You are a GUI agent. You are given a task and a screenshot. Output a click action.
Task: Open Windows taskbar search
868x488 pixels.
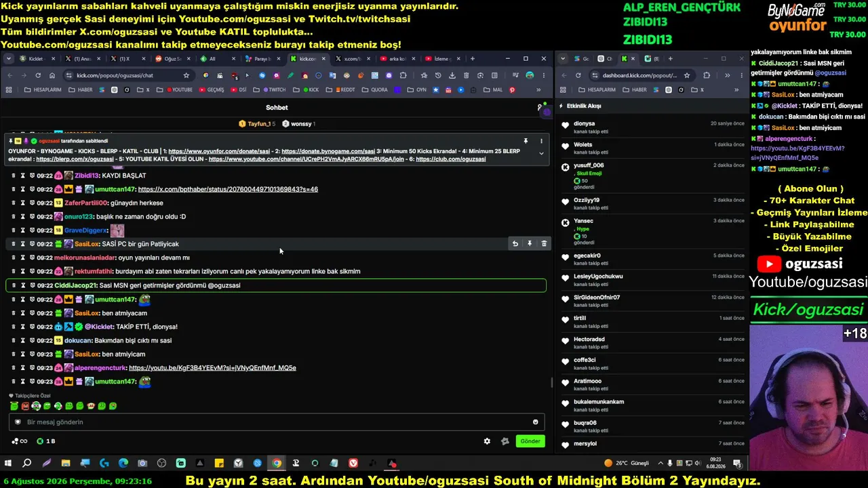[27, 464]
